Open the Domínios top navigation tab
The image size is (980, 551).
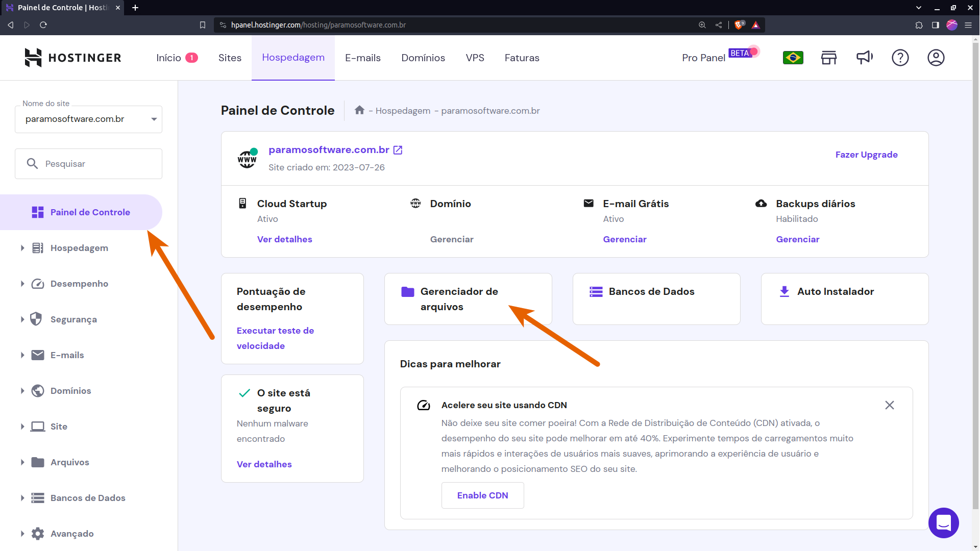[423, 58]
